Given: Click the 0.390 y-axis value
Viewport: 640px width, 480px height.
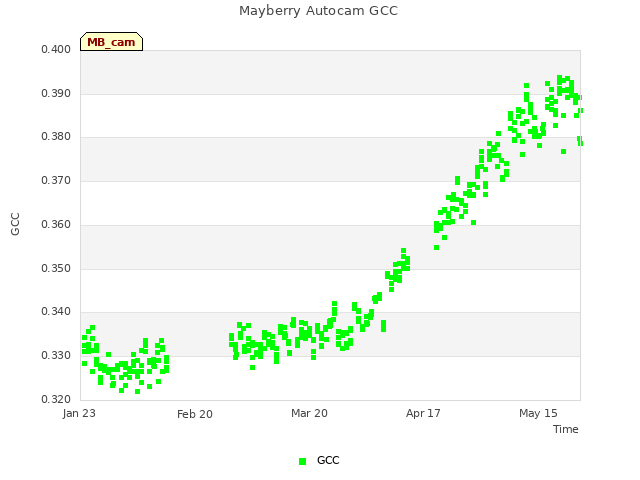Looking at the screenshot, I should [x=56, y=93].
